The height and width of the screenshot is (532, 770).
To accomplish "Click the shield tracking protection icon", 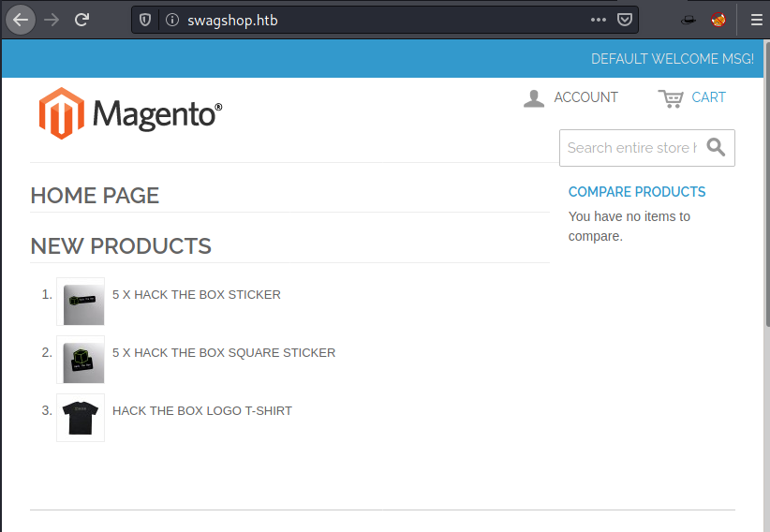I will pyautogui.click(x=145, y=20).
